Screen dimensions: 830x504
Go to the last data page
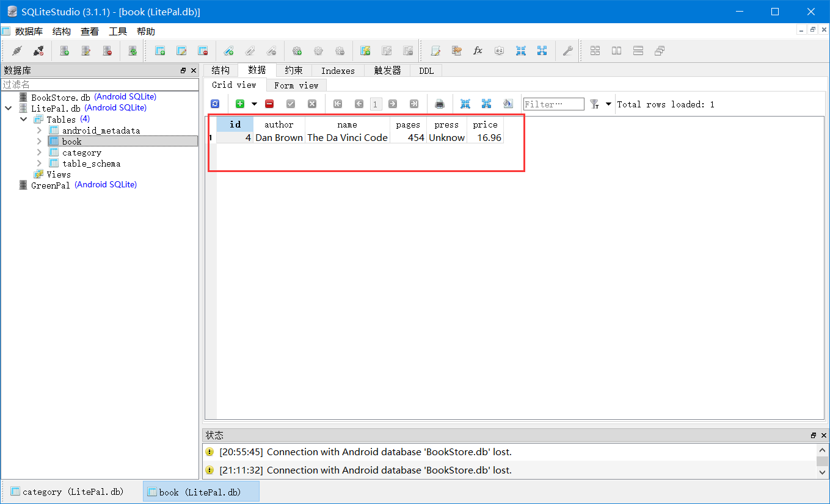[414, 104]
